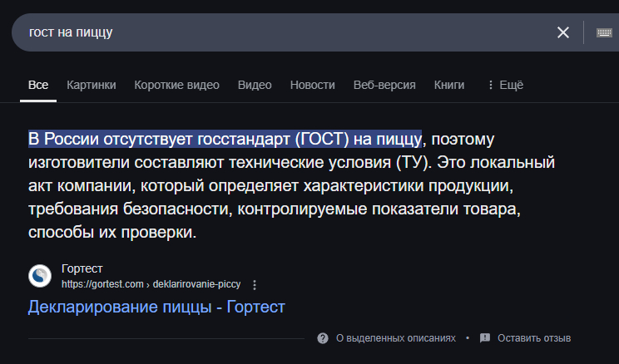Expand the Ещё more-filters menu
Viewport: 619px width, 364px height.
click(505, 85)
